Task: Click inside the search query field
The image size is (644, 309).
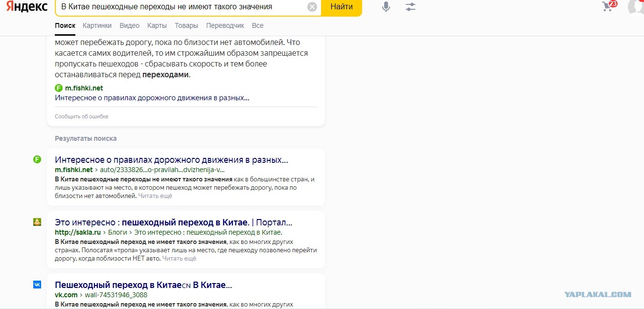Action: pyautogui.click(x=182, y=7)
